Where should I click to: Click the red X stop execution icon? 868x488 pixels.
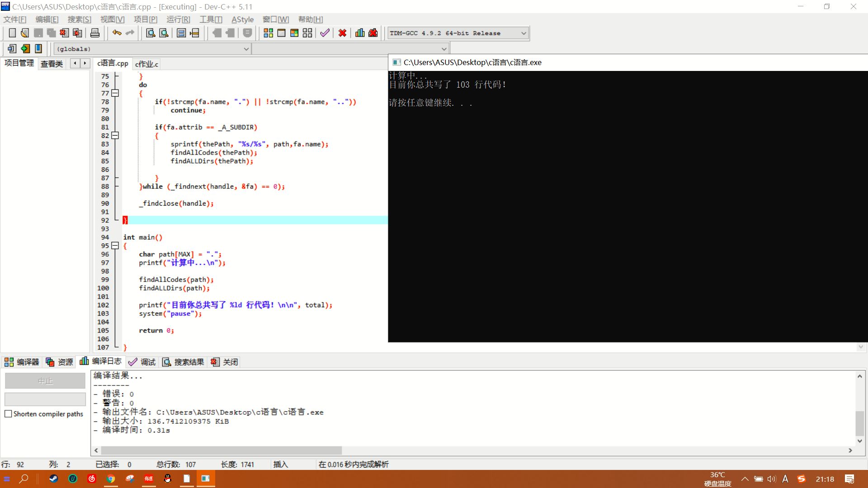click(x=342, y=33)
